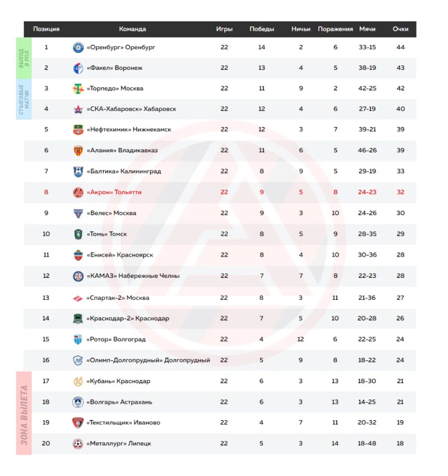Click the Fakel Voronezh club crest
The height and width of the screenshot is (476, 448).
click(x=78, y=68)
